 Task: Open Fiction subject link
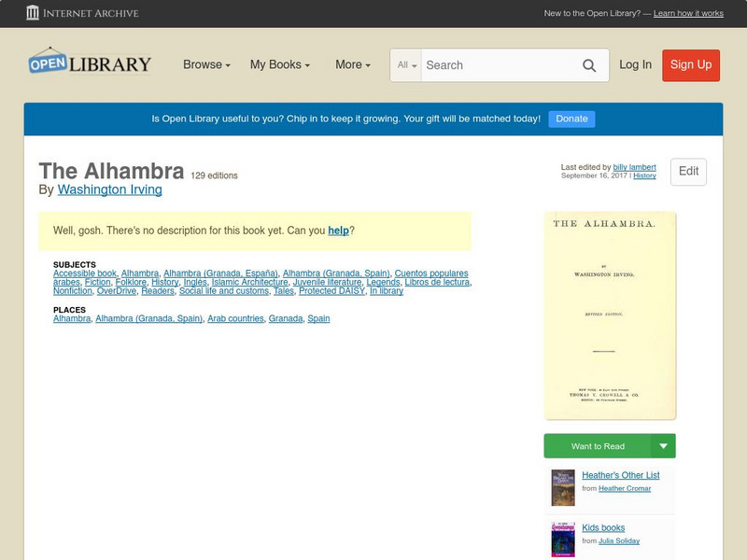point(98,282)
